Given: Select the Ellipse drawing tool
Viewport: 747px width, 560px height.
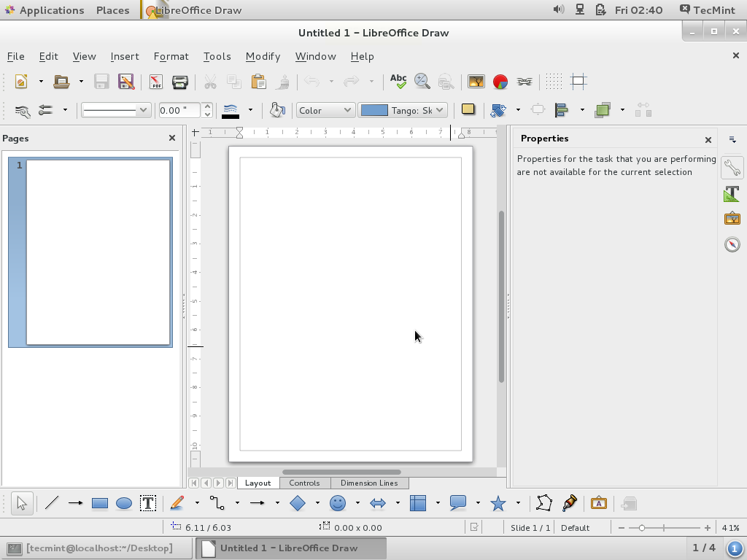Looking at the screenshot, I should point(124,503).
